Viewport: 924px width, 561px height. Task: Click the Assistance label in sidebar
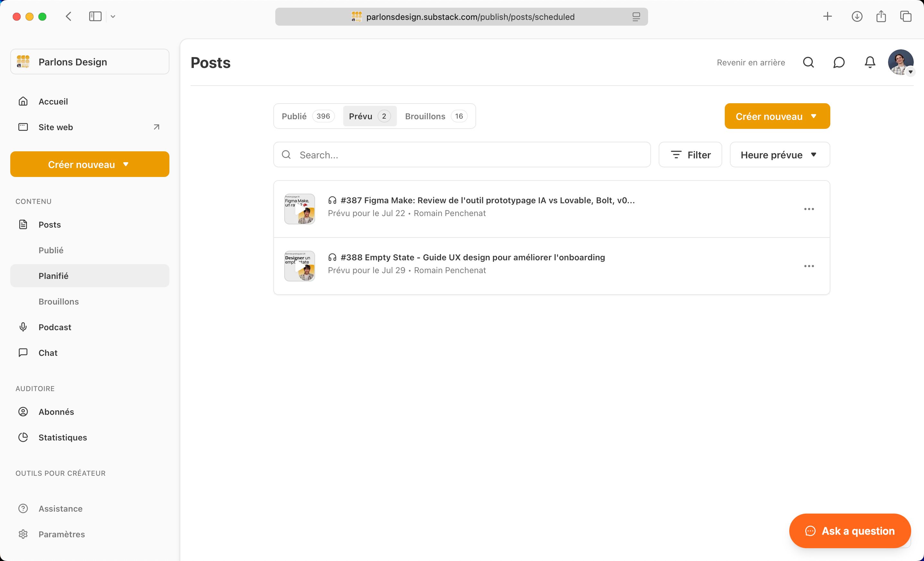60,508
